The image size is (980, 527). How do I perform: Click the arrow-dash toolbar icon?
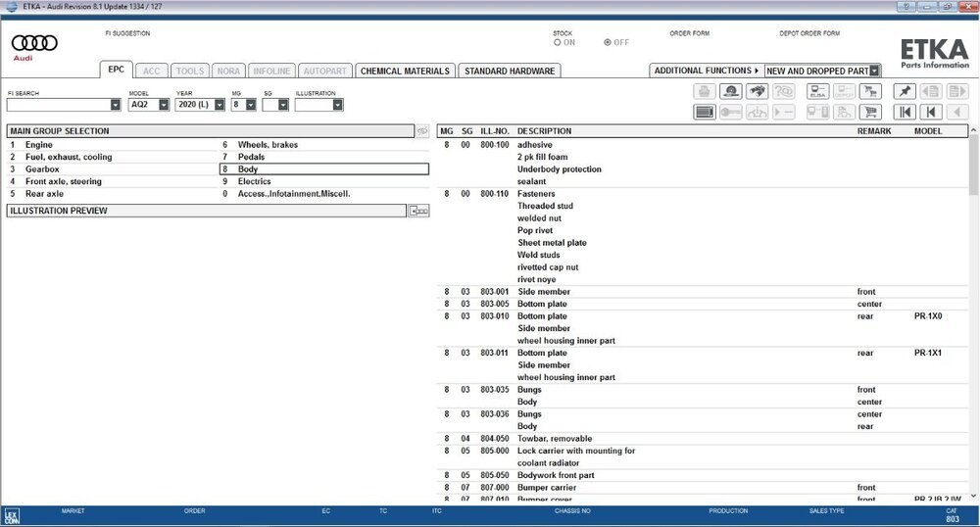(x=783, y=112)
